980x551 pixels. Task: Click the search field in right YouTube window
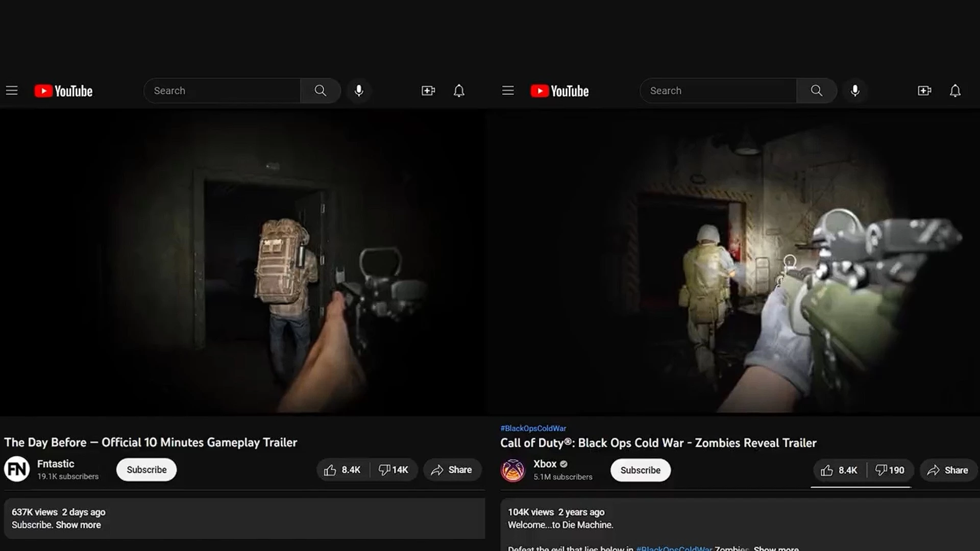[718, 91]
